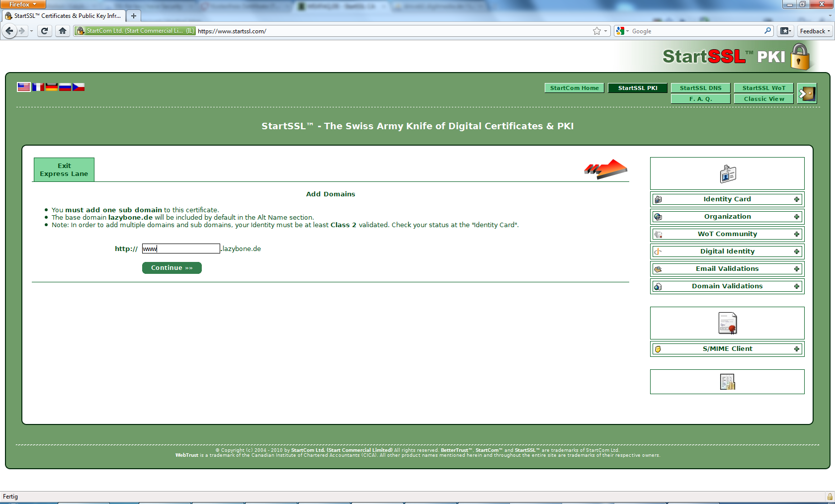Switch site language to Czech flag

tap(79, 87)
